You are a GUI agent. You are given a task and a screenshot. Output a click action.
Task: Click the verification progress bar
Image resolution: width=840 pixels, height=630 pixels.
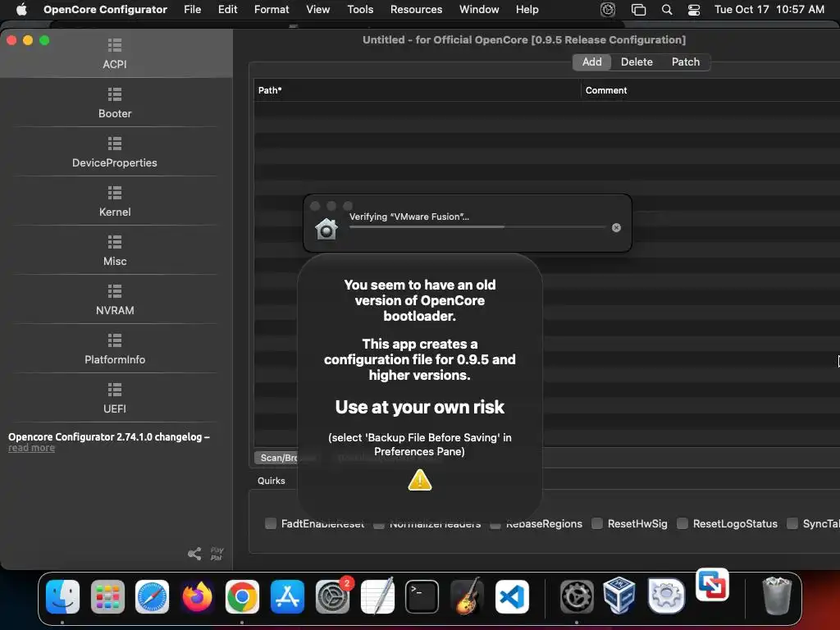pyautogui.click(x=477, y=227)
